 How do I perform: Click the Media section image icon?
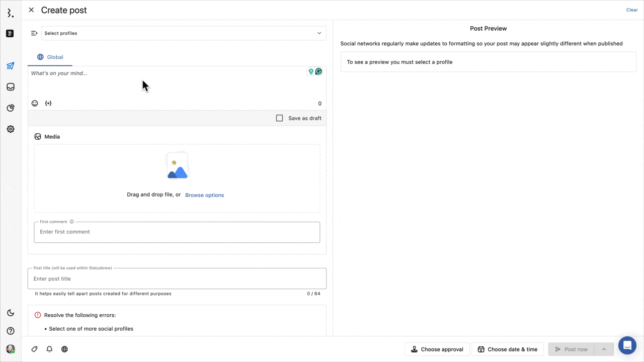38,137
